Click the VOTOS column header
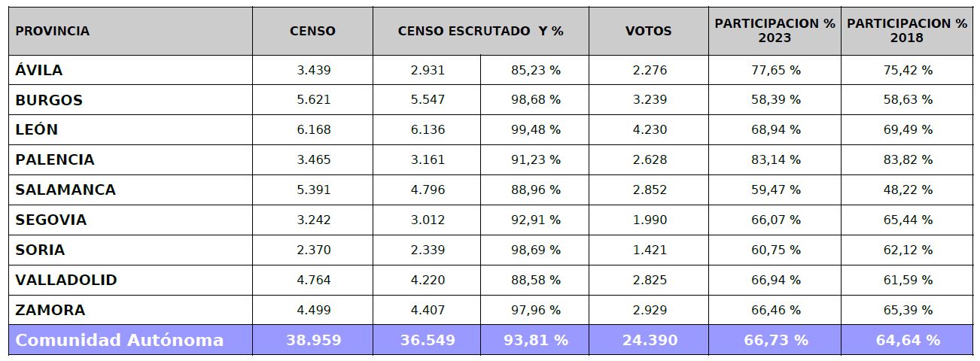 [648, 31]
